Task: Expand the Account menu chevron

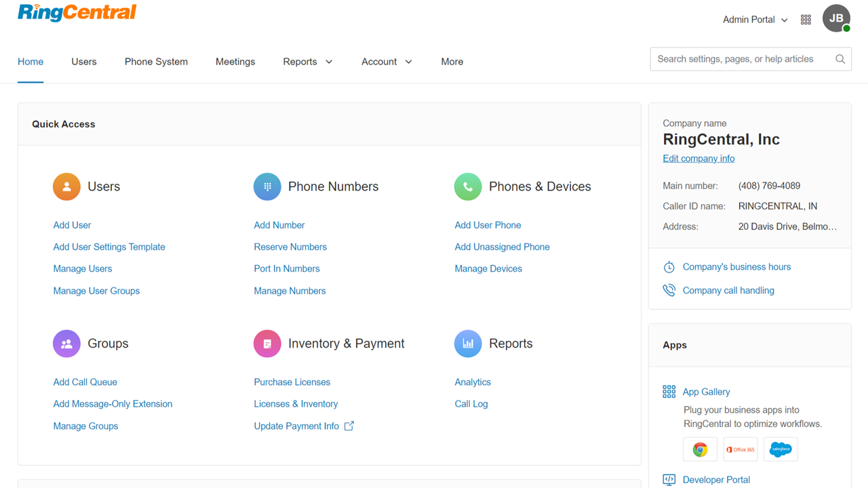Action: click(408, 62)
